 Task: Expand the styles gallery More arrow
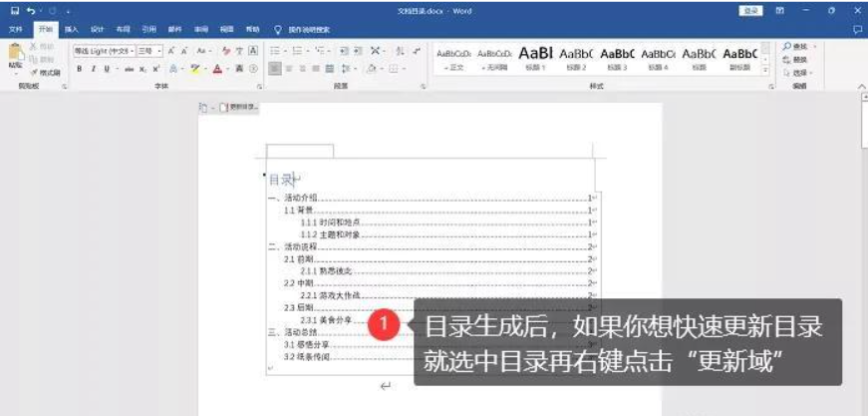point(765,71)
